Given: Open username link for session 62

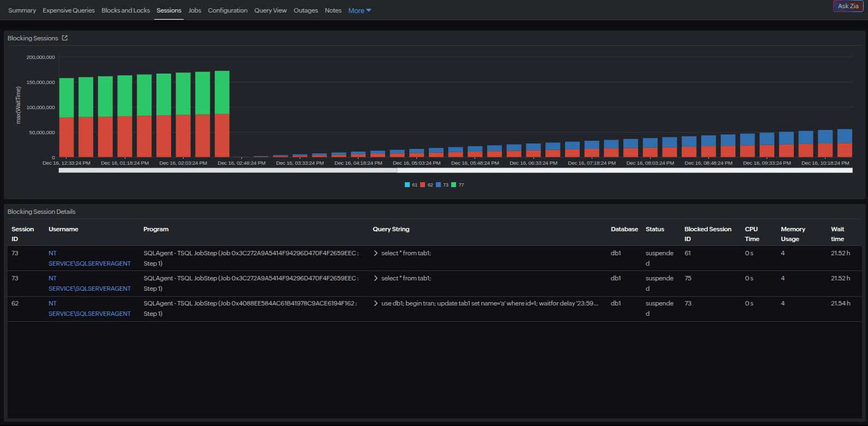Looking at the screenshot, I should [89, 309].
